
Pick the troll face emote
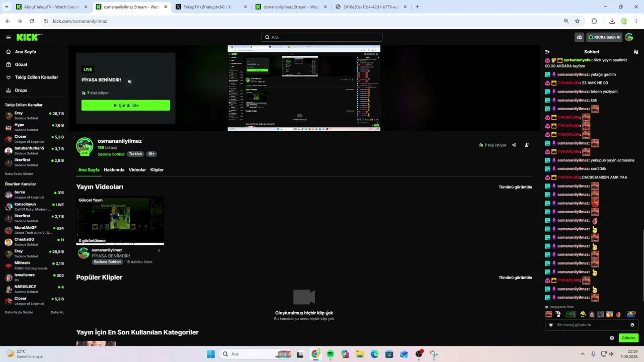click(558, 314)
